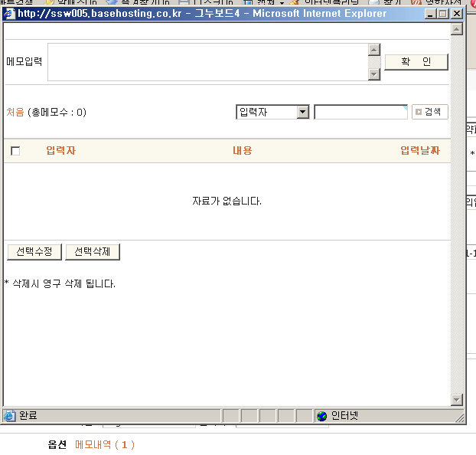The width and height of the screenshot is (476, 455).
Task: Click the 내용 column header
Action: (243, 150)
